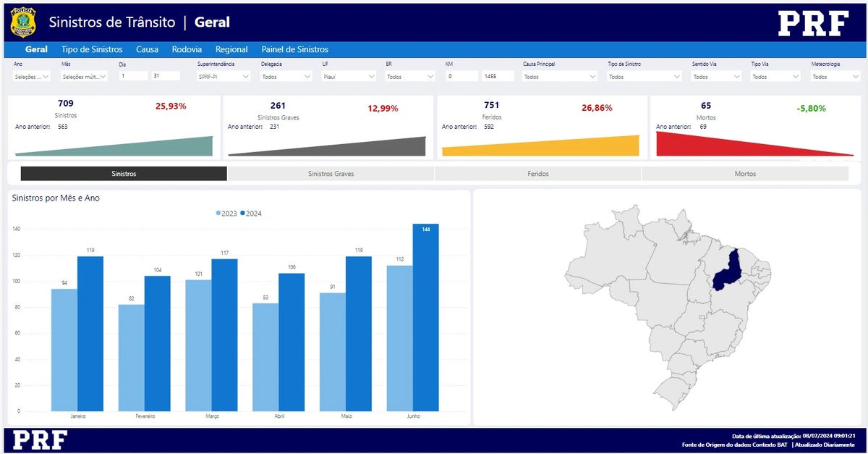This screenshot has height=454, width=868.
Task: Click the Junho 2023 bar labeled 112
Action: click(399, 338)
